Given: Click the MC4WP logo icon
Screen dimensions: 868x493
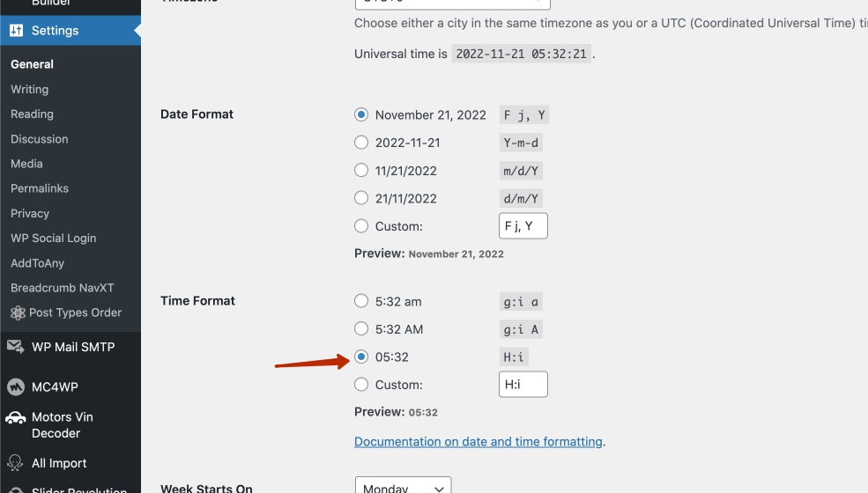Looking at the screenshot, I should 16,387.
